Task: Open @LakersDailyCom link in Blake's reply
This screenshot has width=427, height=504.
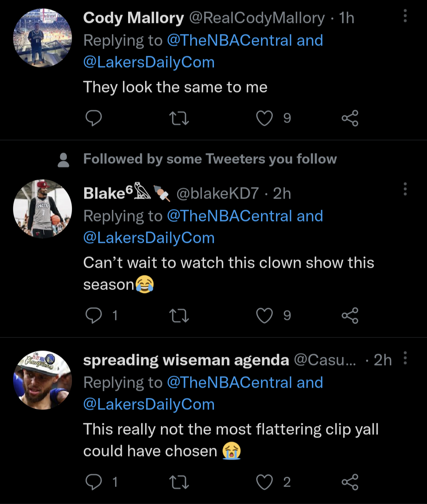Action: (149, 238)
